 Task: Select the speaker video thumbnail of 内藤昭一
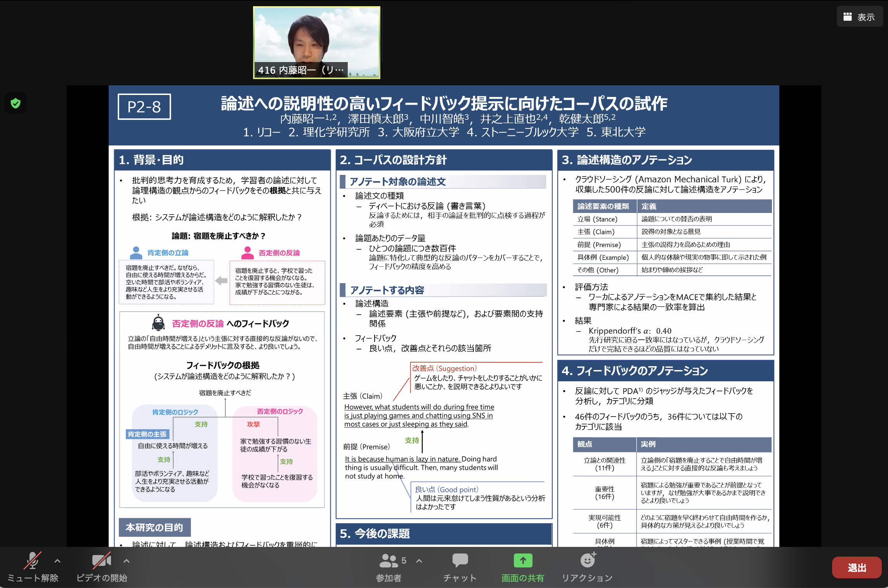pyautogui.click(x=317, y=43)
